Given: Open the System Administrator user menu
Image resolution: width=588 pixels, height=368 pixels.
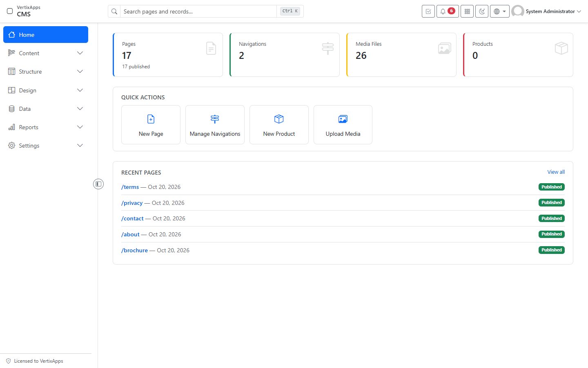Looking at the screenshot, I should tap(546, 11).
